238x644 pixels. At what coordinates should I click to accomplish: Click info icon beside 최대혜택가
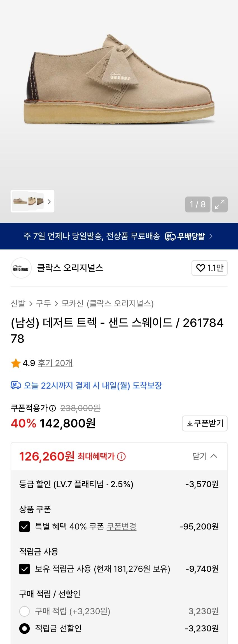[121, 457]
